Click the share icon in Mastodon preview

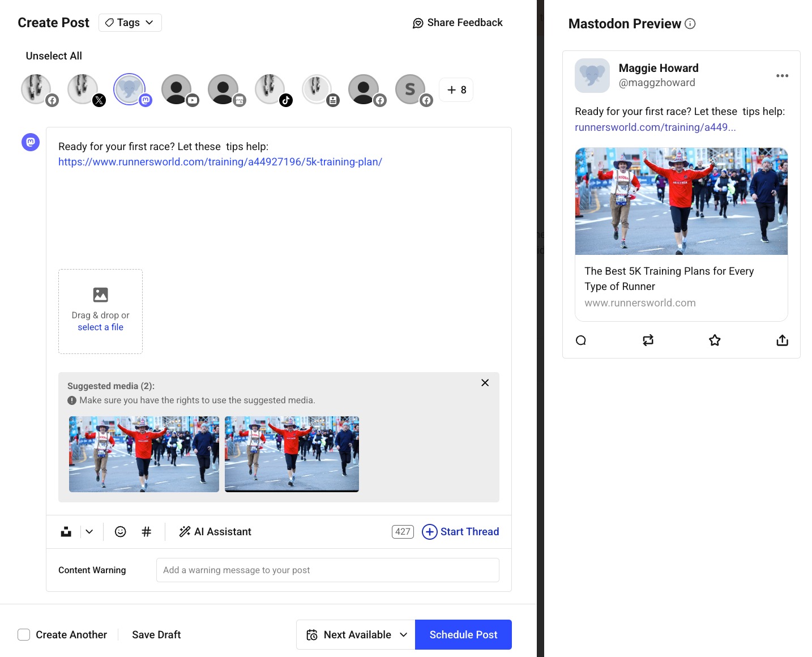tap(782, 340)
